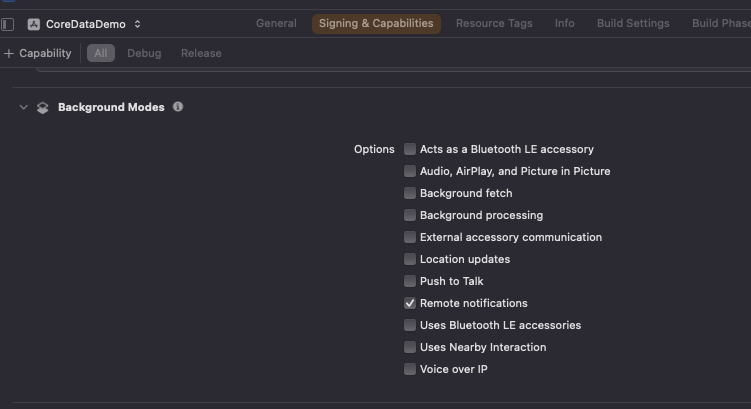Toggle the navigator sidebar icon

tap(8, 24)
